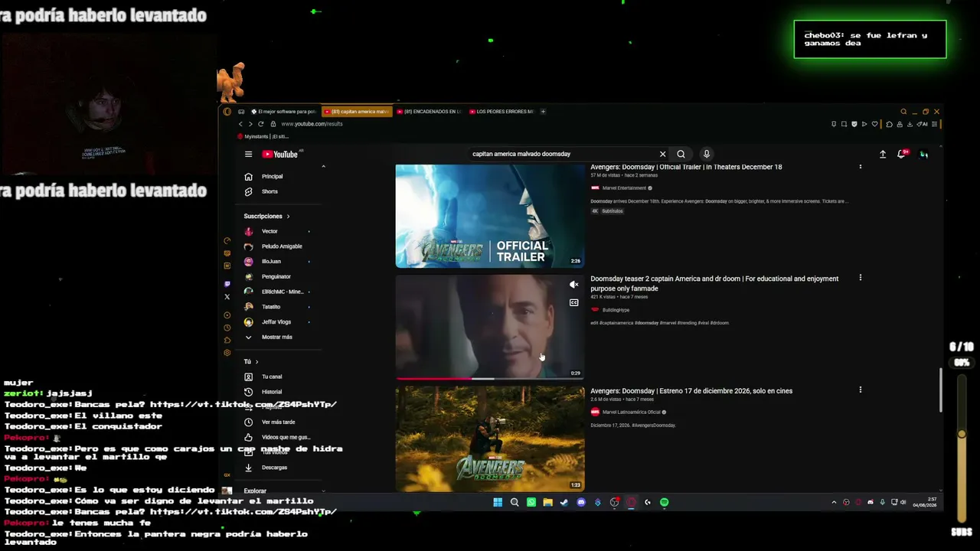The image size is (980, 551).
Task: Open Windows Start menu
Action: 498,503
